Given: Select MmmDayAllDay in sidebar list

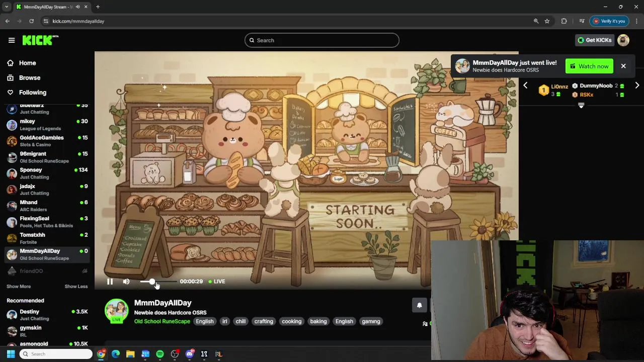Looking at the screenshot, I should tap(47, 254).
